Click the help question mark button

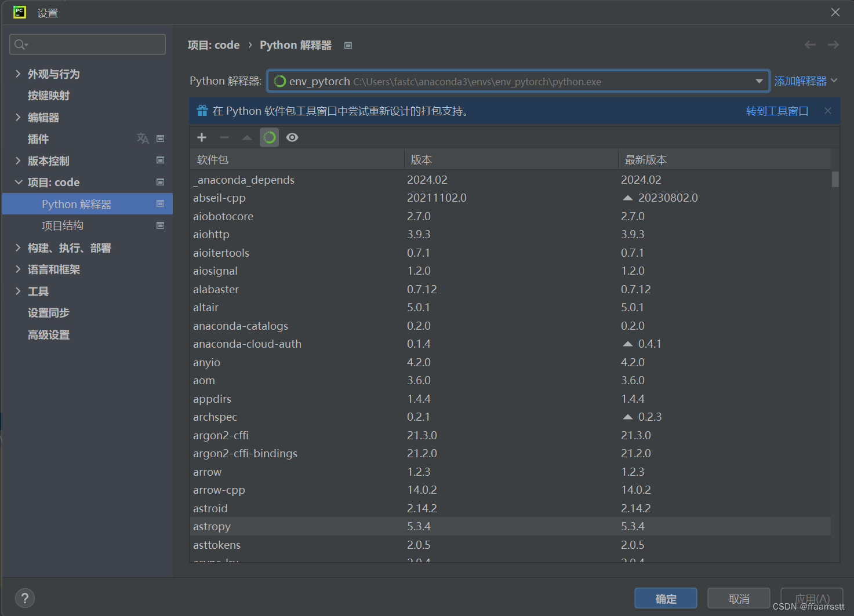tap(24, 598)
